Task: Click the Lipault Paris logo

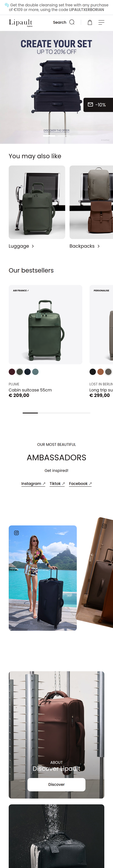Action: click(21, 23)
